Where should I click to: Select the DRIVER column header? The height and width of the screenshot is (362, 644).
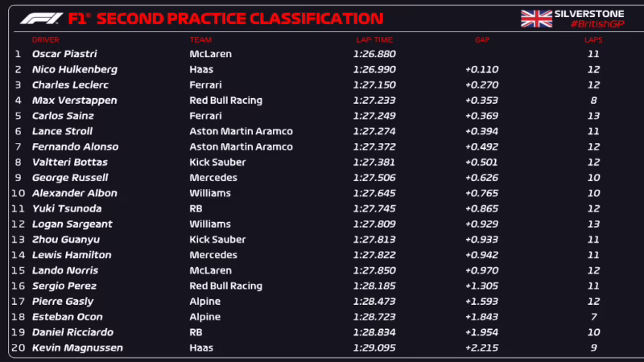pos(45,39)
